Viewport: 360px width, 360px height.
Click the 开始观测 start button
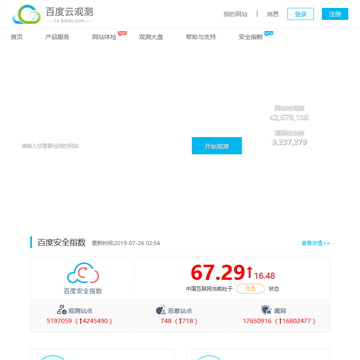point(217,146)
